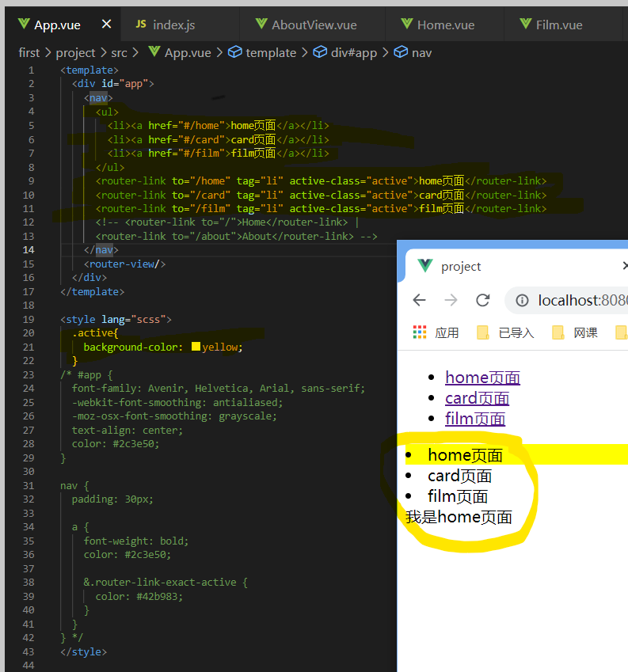Click the site info icon in address bar

click(522, 301)
